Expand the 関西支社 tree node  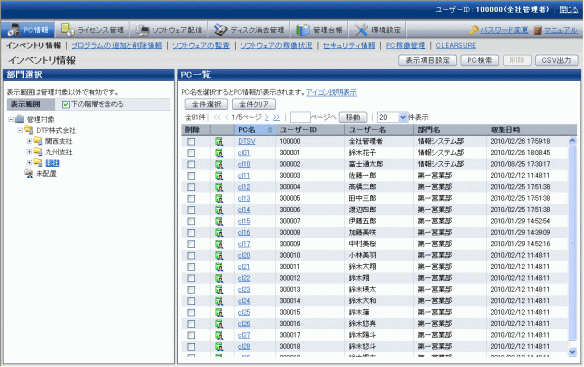[29, 141]
